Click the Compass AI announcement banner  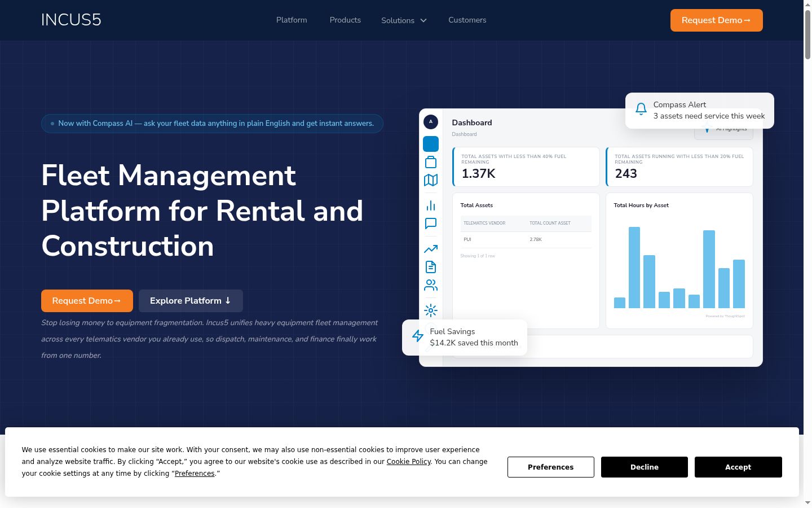[x=212, y=124]
